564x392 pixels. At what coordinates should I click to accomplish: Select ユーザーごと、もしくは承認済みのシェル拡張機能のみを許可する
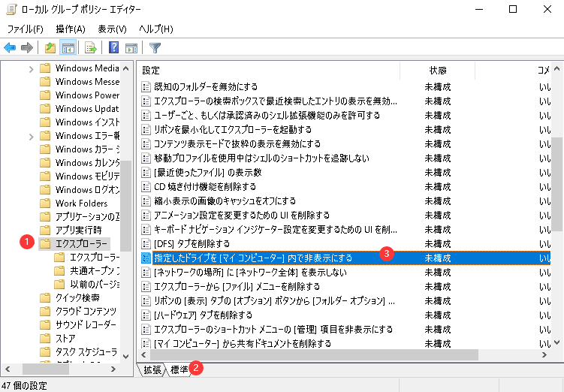click(267, 115)
